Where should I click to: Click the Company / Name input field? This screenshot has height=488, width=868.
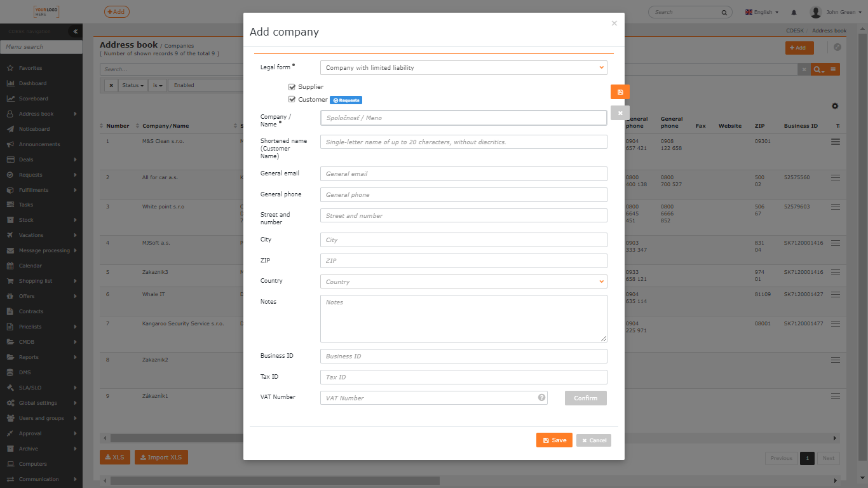point(464,118)
